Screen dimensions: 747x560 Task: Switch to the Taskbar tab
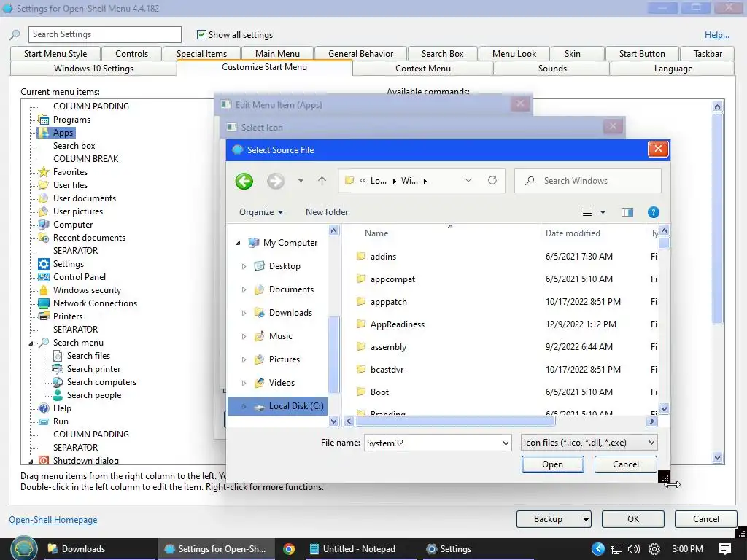point(708,54)
